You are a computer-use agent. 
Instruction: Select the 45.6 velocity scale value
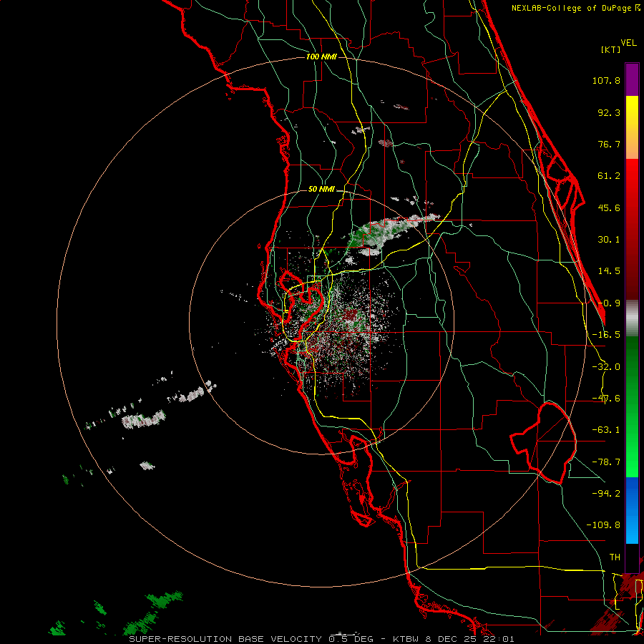(609, 208)
